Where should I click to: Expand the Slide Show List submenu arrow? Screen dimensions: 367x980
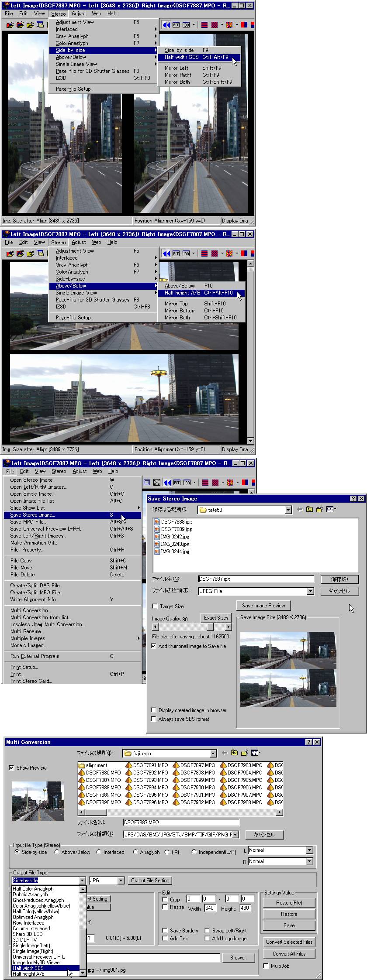(139, 508)
